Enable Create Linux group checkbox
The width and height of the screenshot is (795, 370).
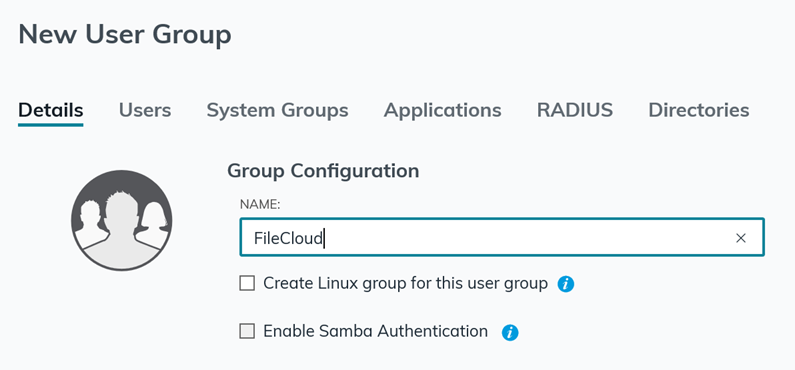pos(247,283)
